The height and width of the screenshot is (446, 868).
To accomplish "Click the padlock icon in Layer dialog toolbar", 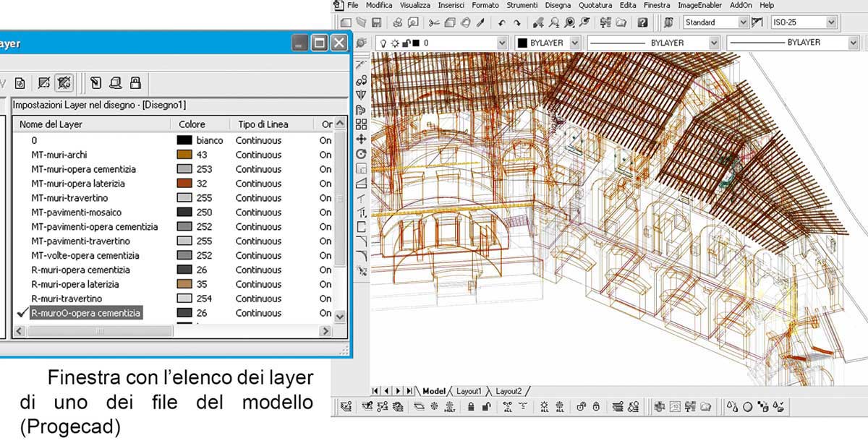I will click(x=135, y=82).
